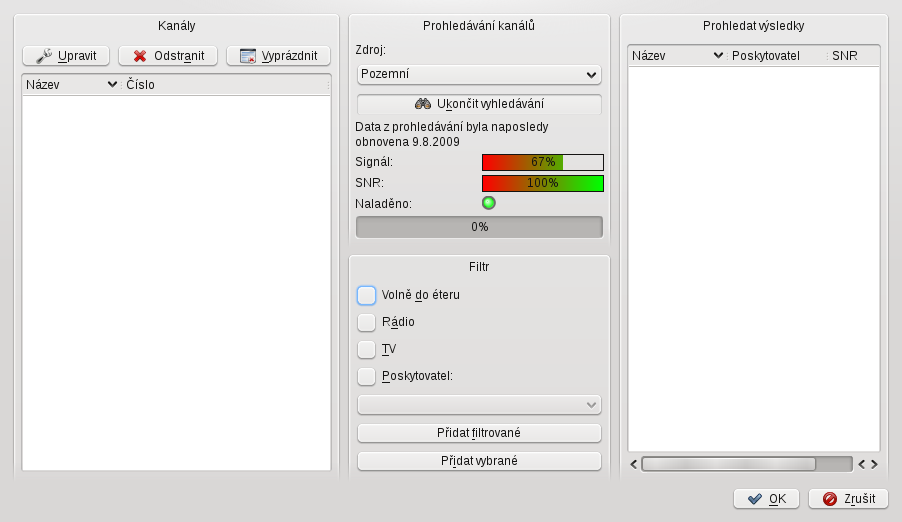Screen dimensions: 902x522
Task: Click the wrench icon on Upravit
Action: pos(44,56)
